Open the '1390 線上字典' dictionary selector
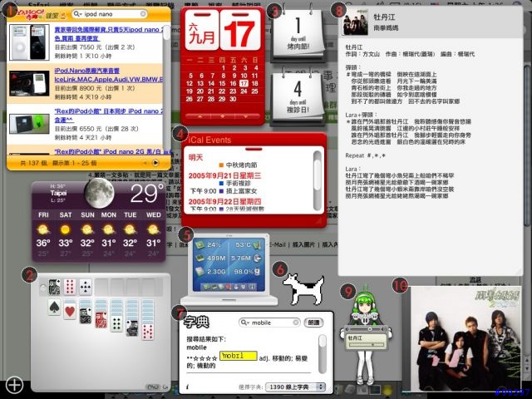This screenshot has width=532, height=399. pyautogui.click(x=295, y=387)
